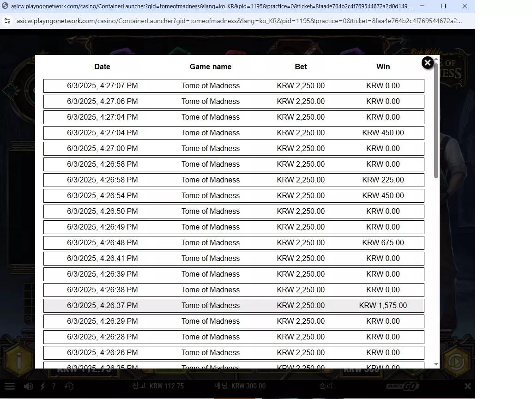The width and height of the screenshot is (532, 399).
Task: Click the 승리 win status label
Action: pos(327,386)
